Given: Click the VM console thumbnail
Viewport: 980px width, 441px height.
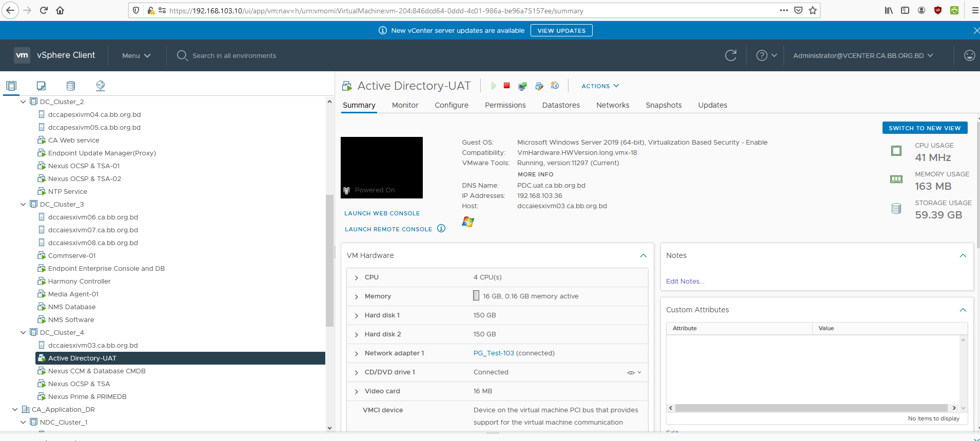Looking at the screenshot, I should tap(382, 168).
